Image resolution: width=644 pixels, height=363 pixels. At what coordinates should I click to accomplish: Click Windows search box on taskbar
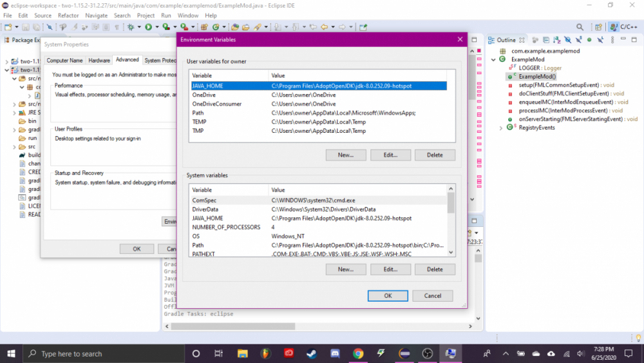(x=104, y=353)
